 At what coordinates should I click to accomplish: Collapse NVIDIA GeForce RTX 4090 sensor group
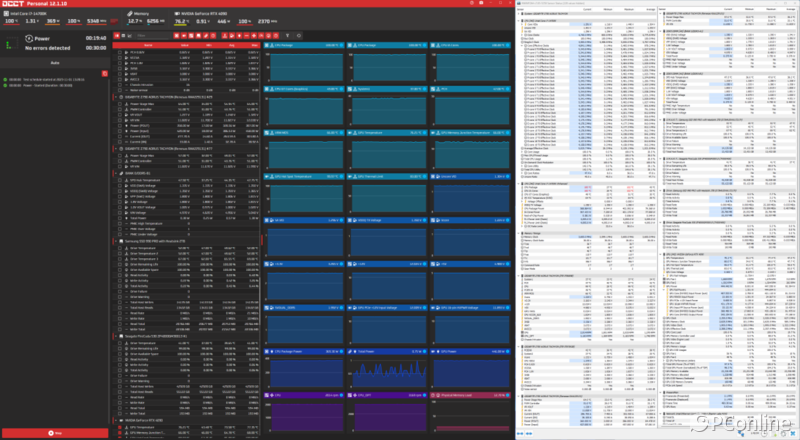tap(116, 421)
